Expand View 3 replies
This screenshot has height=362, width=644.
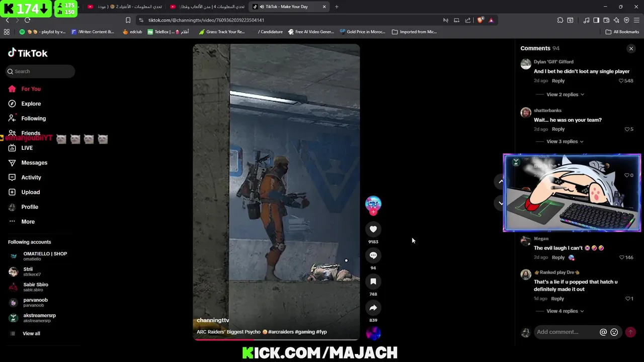point(565,141)
